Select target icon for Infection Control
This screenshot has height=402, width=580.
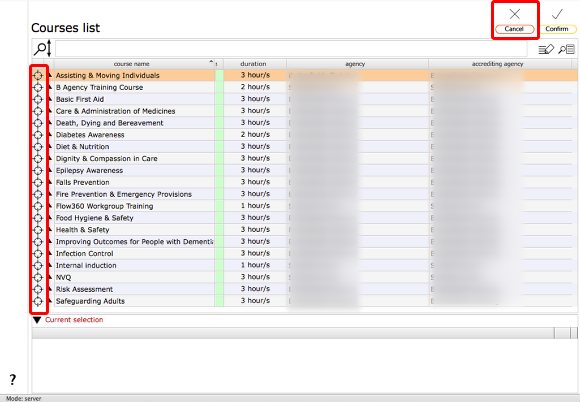click(x=38, y=253)
